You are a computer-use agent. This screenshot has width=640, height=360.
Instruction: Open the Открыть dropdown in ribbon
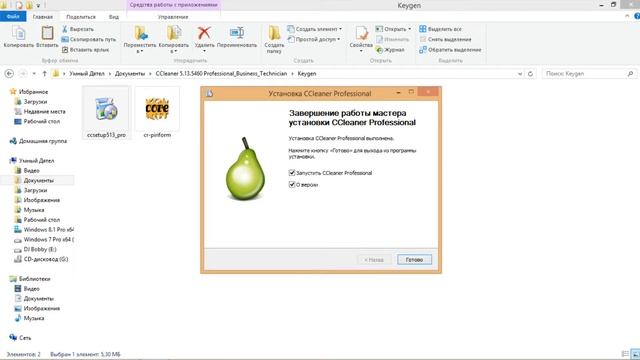(x=393, y=29)
